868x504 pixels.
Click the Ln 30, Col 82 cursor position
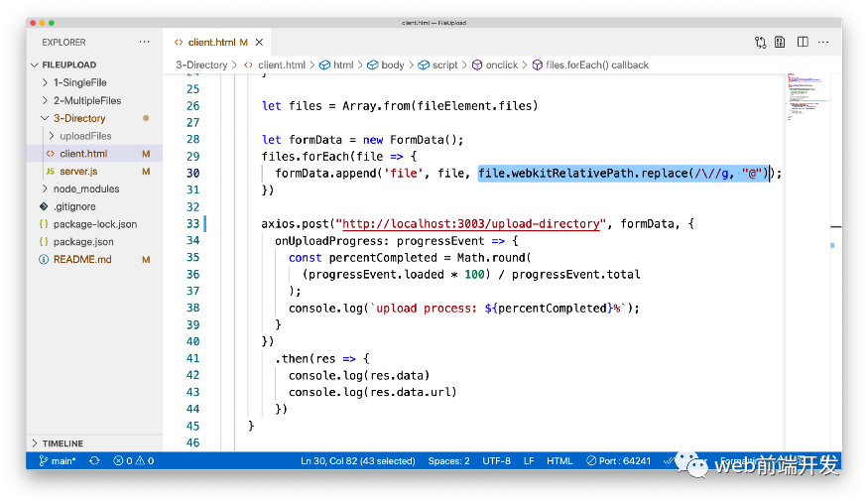pos(357,460)
